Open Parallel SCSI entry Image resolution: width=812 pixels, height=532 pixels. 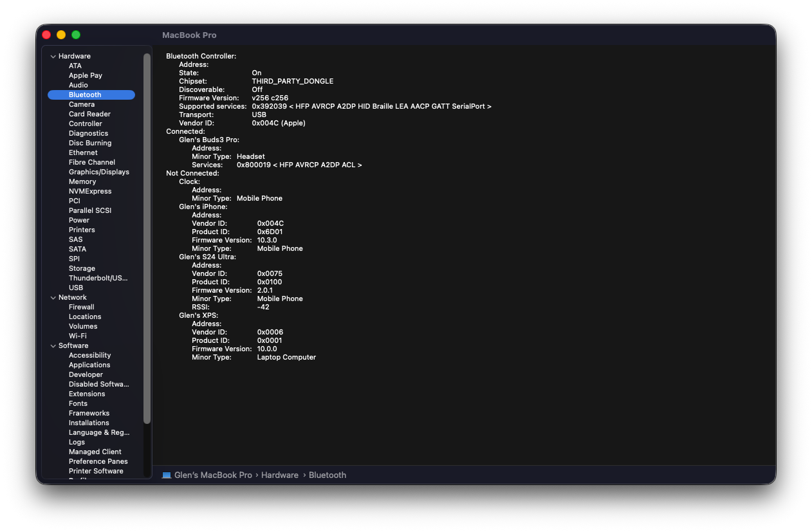coord(90,210)
